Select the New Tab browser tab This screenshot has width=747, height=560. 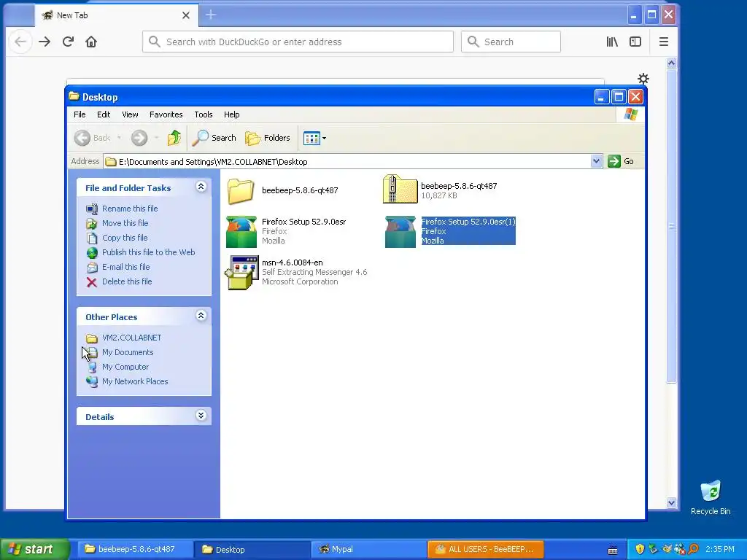coord(116,15)
